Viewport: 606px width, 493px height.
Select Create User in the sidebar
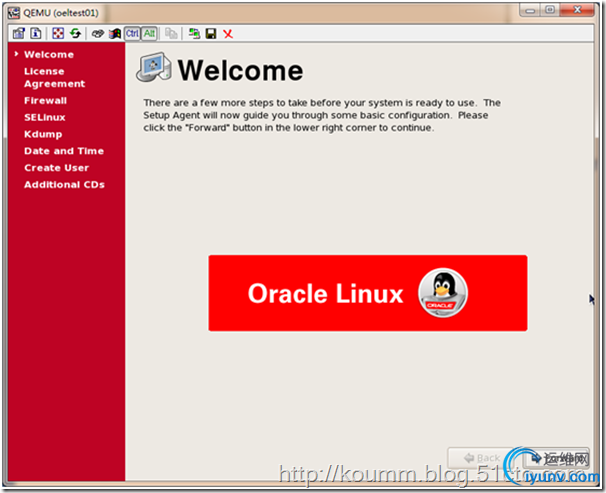coord(56,168)
